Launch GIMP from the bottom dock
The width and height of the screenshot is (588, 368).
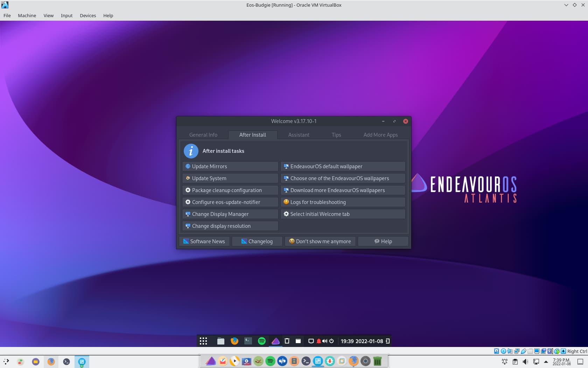pyautogui.click(x=258, y=361)
